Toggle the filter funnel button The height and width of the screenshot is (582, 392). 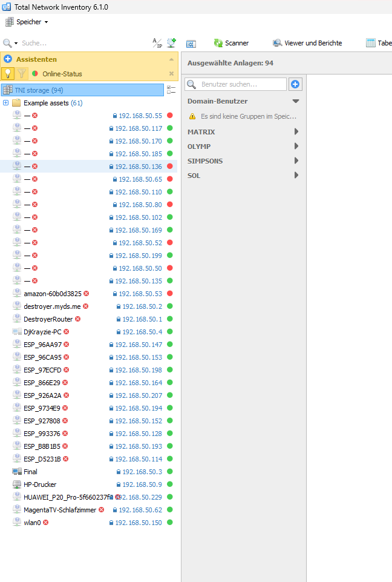pos(22,73)
